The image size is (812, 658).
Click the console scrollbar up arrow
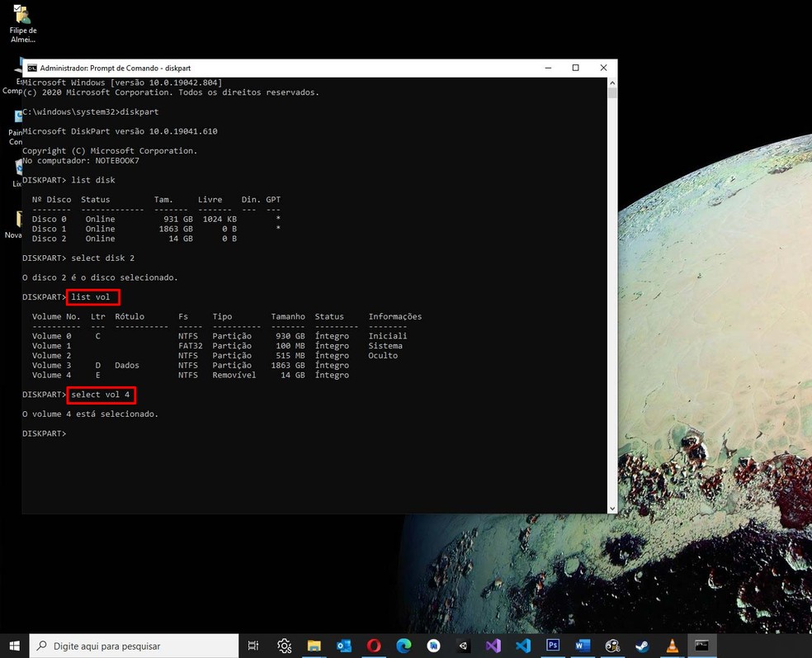(x=612, y=83)
